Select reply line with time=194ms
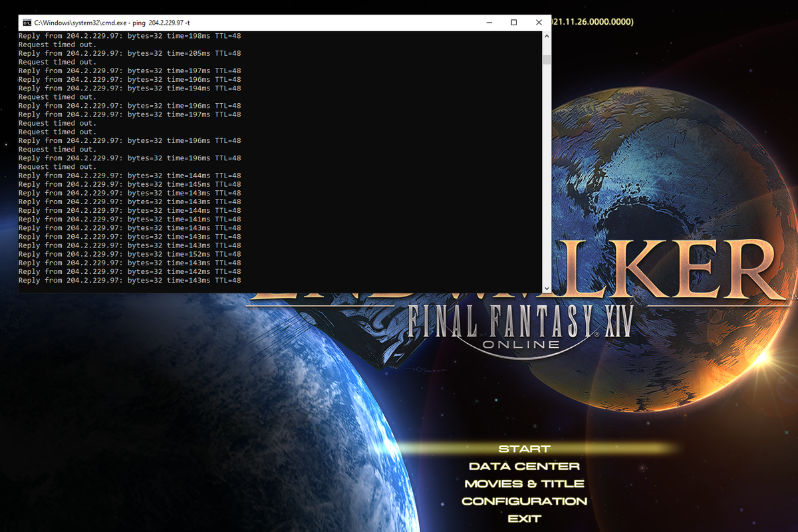The width and height of the screenshot is (798, 532). tap(130, 88)
